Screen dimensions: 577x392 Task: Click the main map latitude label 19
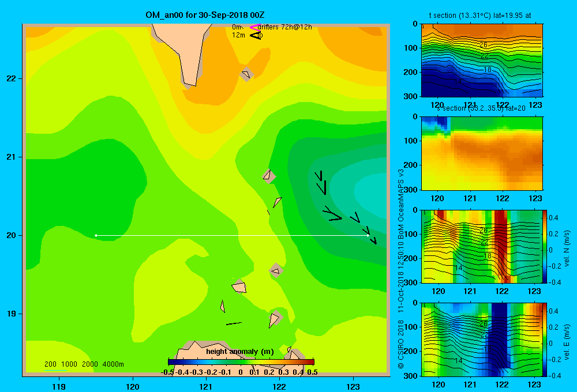pyautogui.click(x=12, y=314)
